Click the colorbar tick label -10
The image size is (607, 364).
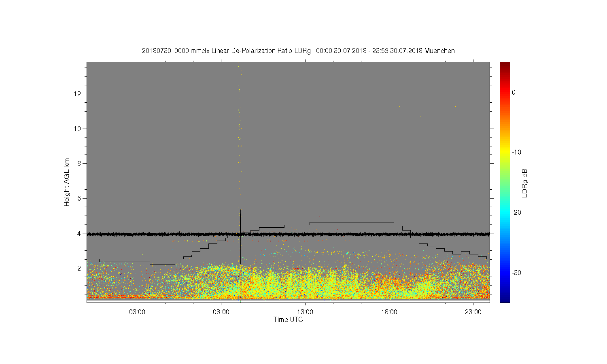pyautogui.click(x=516, y=152)
